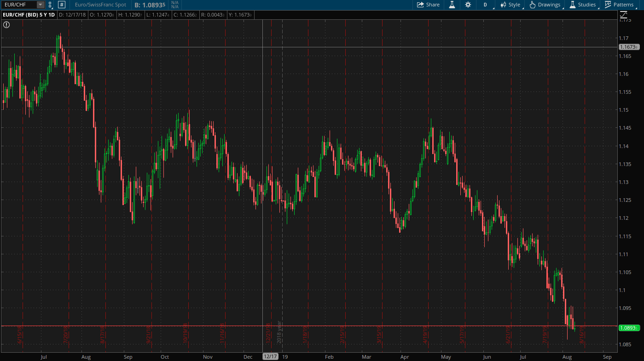
Task: Click the 1.135 price axis label
Action: 626,164
